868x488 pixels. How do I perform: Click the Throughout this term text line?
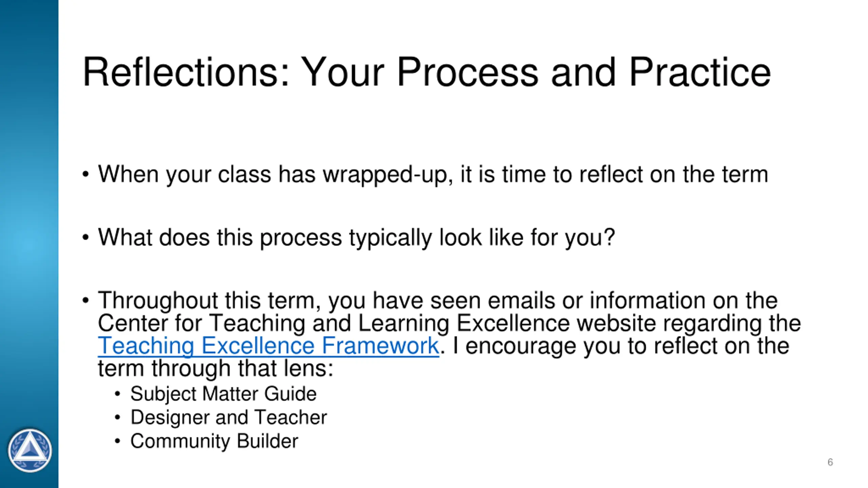[x=438, y=301]
